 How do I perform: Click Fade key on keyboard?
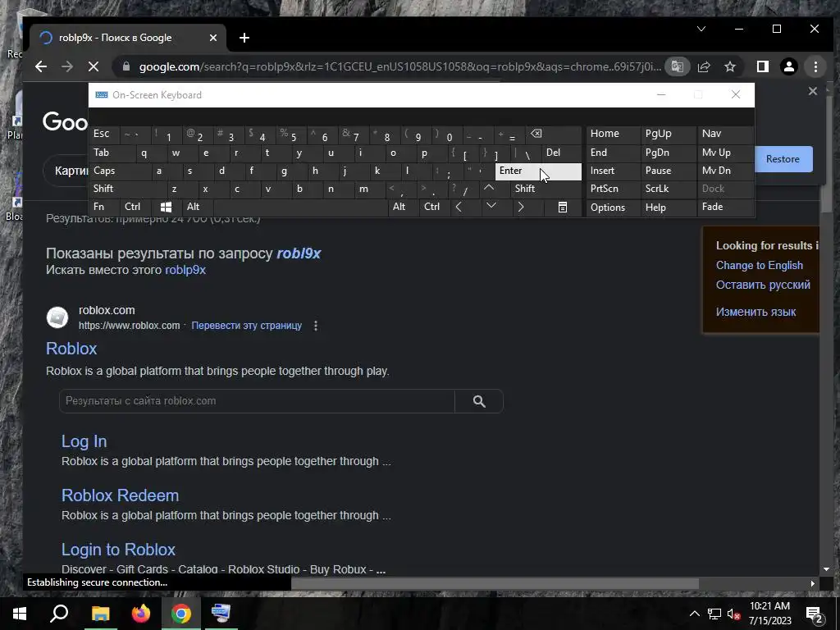(725, 207)
